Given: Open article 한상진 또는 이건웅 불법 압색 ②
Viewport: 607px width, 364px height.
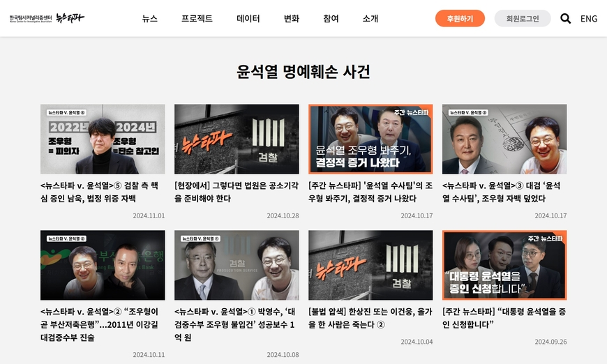Looking at the screenshot, I should pos(370,318).
